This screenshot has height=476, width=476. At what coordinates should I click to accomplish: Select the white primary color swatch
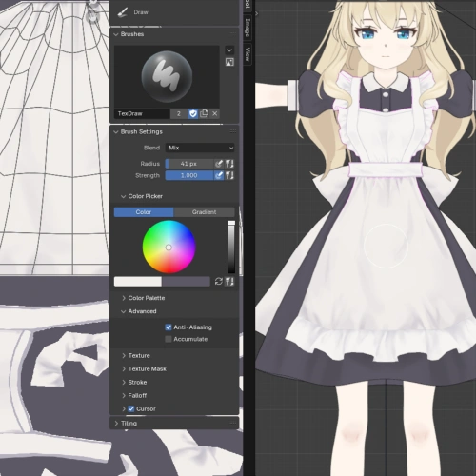[138, 282]
